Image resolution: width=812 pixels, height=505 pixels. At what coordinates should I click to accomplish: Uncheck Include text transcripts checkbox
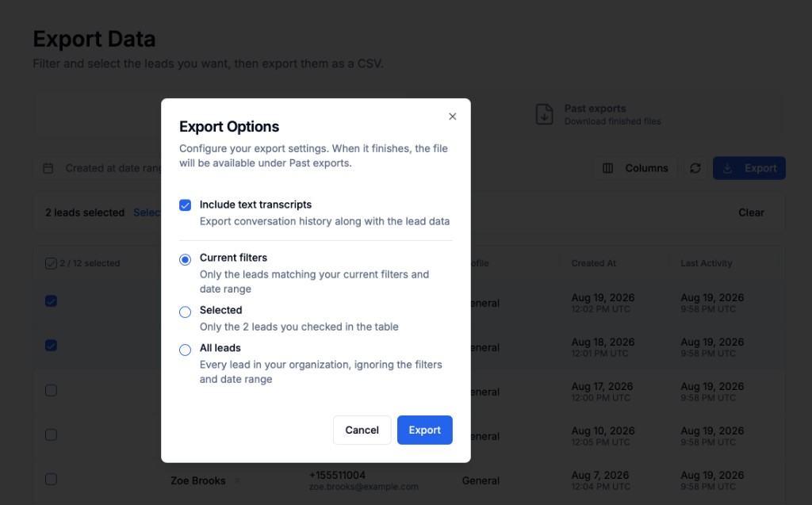pyautogui.click(x=185, y=205)
